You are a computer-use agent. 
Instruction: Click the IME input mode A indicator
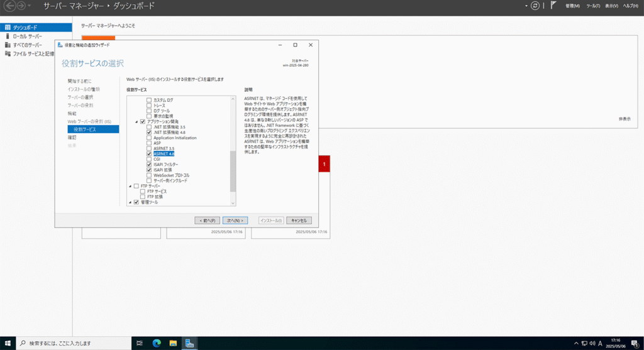[x=600, y=344]
